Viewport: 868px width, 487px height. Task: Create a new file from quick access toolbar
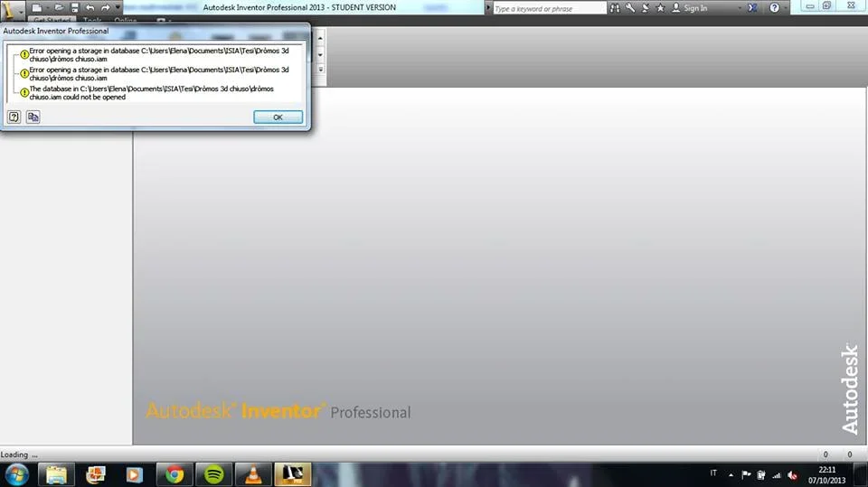(36, 8)
